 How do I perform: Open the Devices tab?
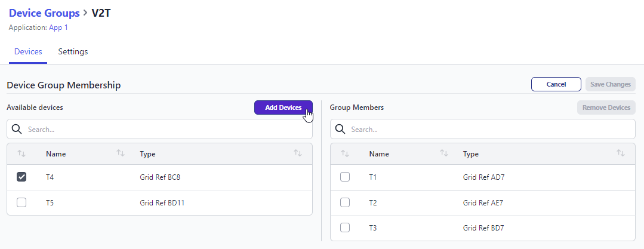click(x=28, y=52)
